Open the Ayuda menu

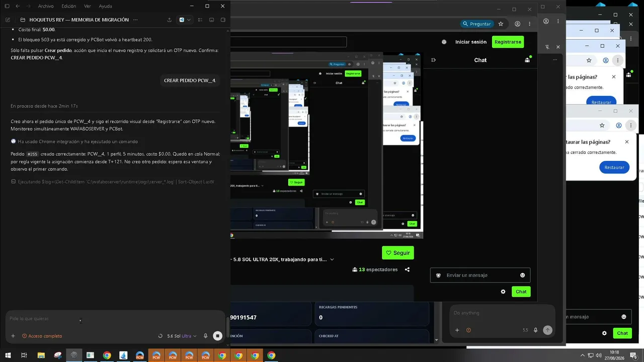[x=106, y=6]
